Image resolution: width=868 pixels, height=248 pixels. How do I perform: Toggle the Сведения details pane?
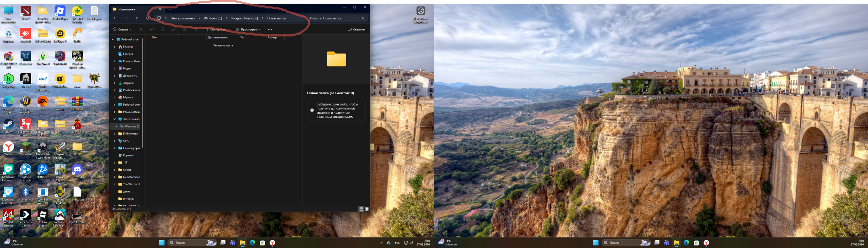click(356, 30)
